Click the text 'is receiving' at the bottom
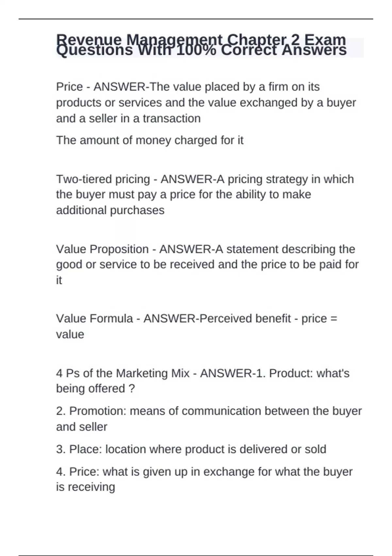 tap(86, 487)
